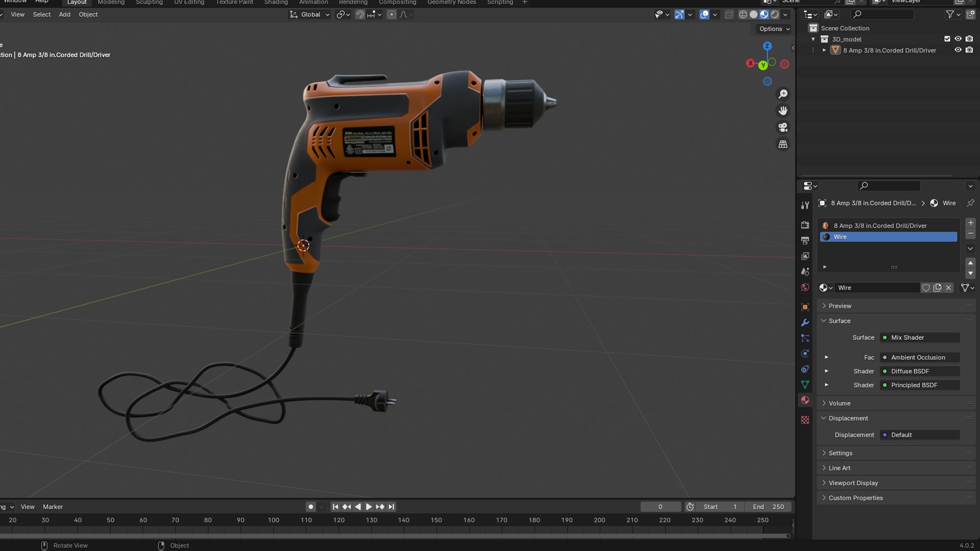Open the Object Data mesh properties tab
This screenshot has height=551, width=980.
point(805,385)
